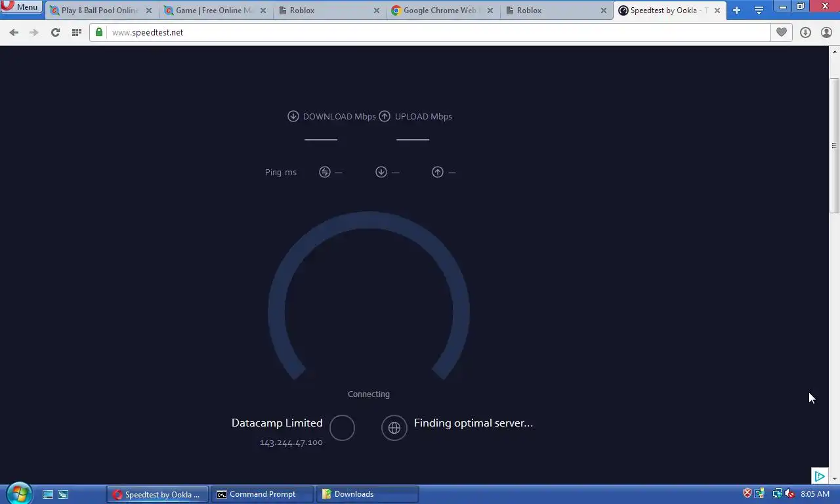This screenshot has width=840, height=504.
Task: Click the vertical scrollbar thumb
Action: tap(835, 145)
